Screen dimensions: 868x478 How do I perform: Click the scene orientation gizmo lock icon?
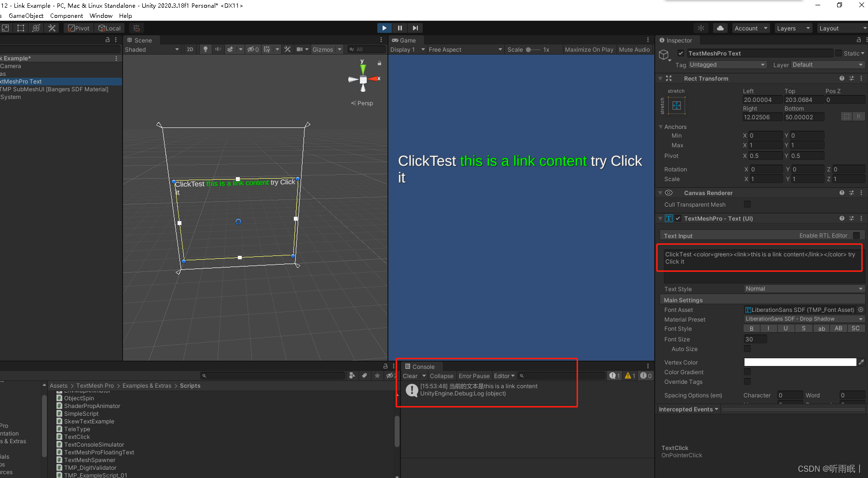379,63
